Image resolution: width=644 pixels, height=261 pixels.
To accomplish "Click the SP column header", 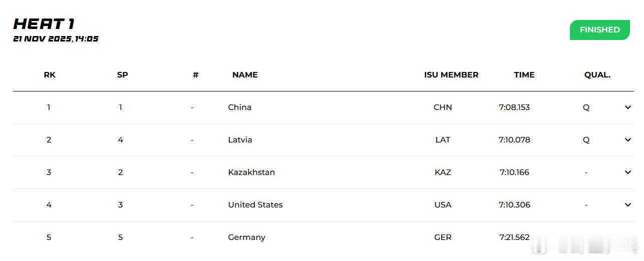I will [x=122, y=75].
